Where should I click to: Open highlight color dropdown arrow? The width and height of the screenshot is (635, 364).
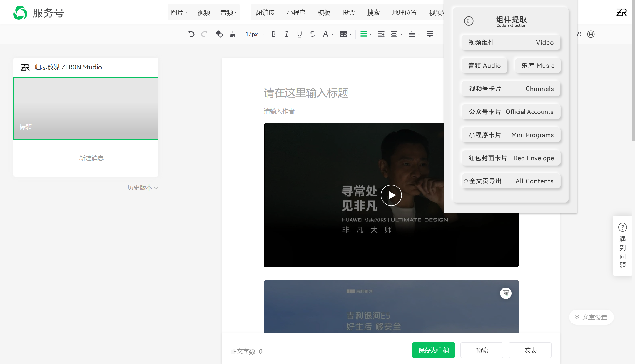[x=350, y=34]
